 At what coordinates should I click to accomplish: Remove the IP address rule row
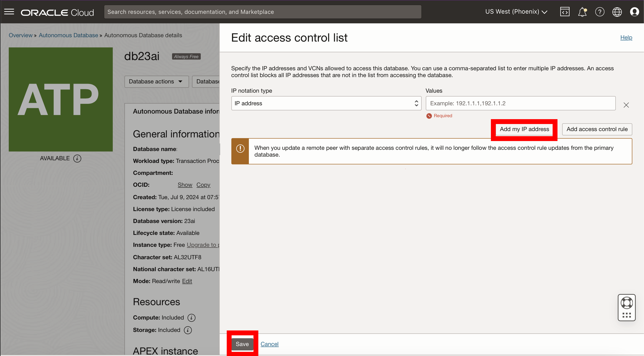coord(626,105)
